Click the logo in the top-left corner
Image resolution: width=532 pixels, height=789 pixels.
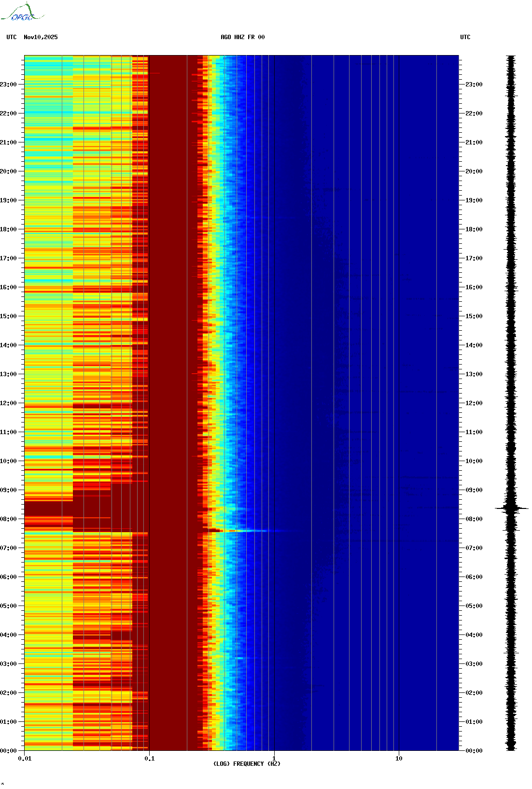coord(22,13)
